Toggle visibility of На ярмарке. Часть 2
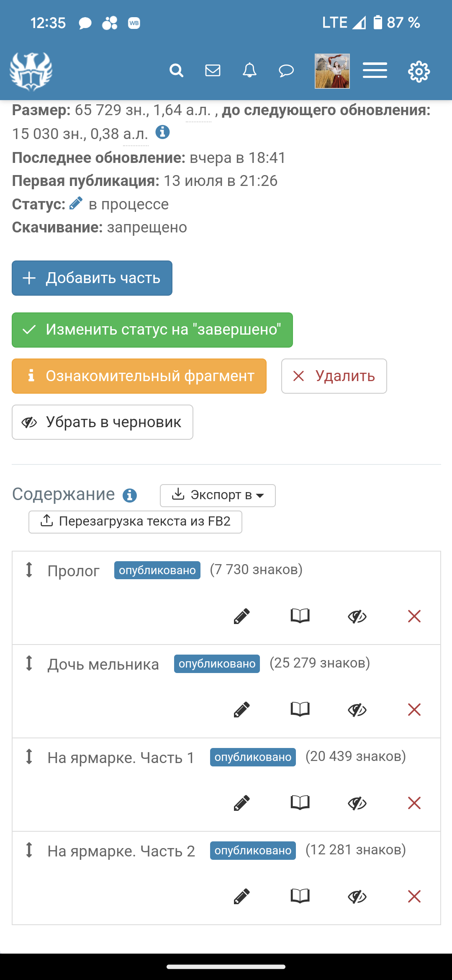452x980 pixels. tap(357, 896)
